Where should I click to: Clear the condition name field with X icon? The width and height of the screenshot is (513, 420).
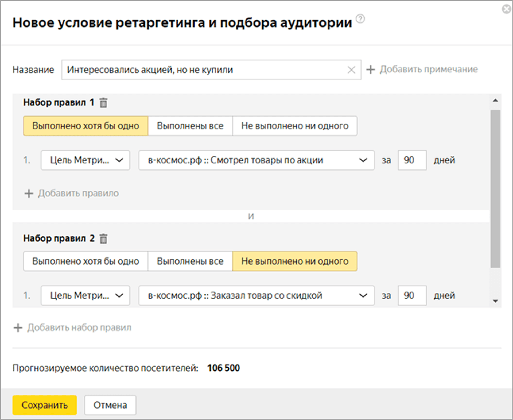[x=351, y=70]
